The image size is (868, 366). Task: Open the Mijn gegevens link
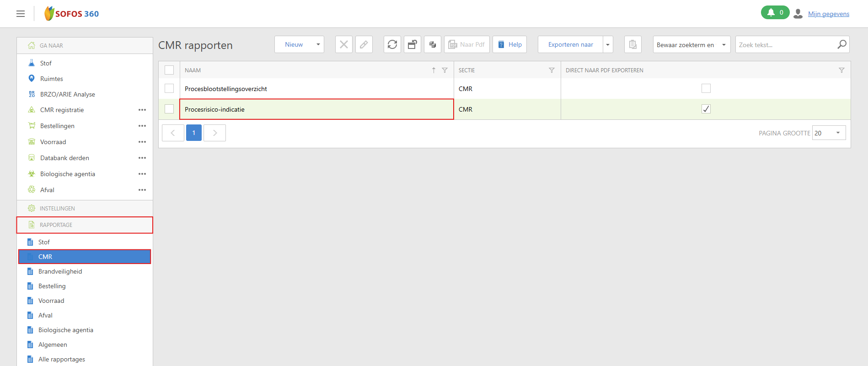click(x=828, y=14)
